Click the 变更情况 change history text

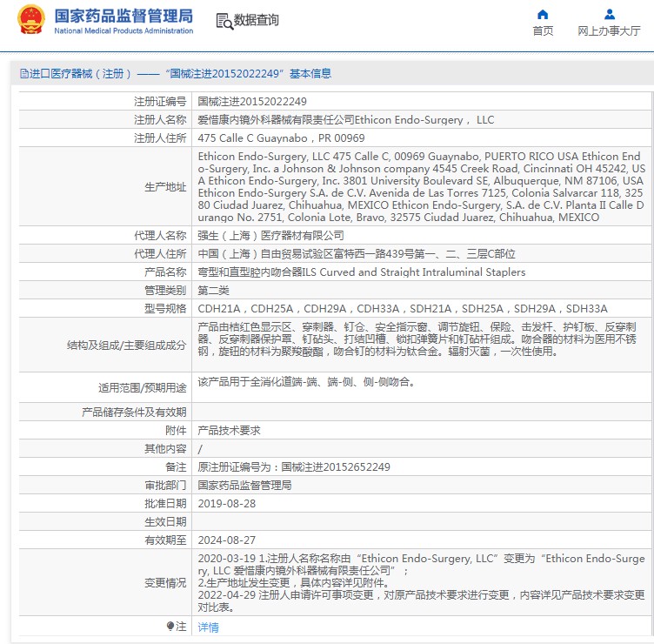coord(421,583)
